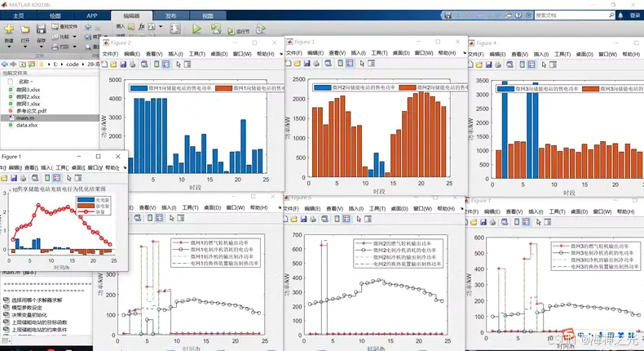Click the Save floppy icon in the ribbon

41,29
